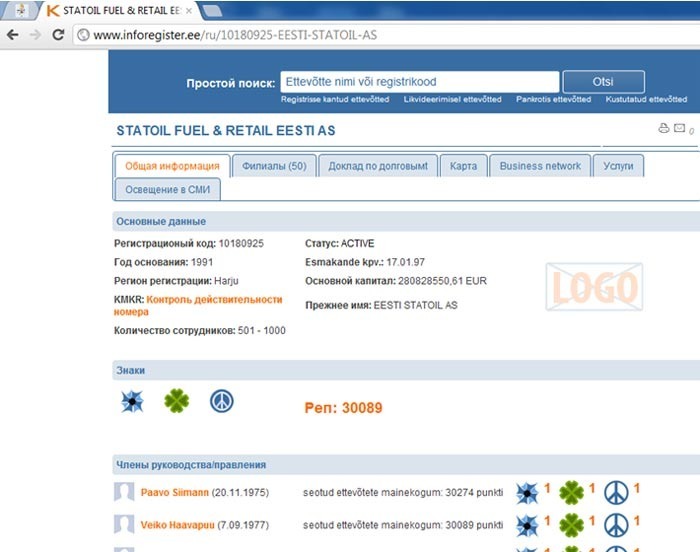This screenshot has width=700, height=552.
Task: Open the Филиалы (50) tab
Action: [x=274, y=166]
